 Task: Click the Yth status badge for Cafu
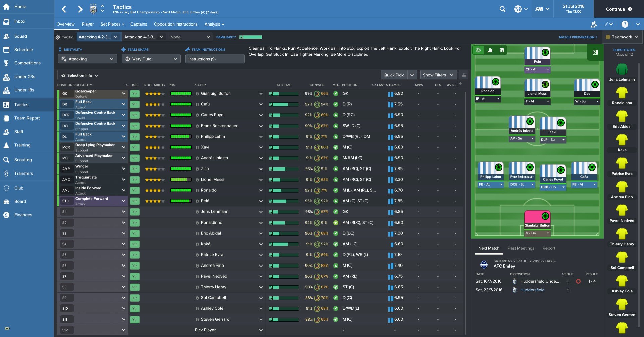pos(135,104)
